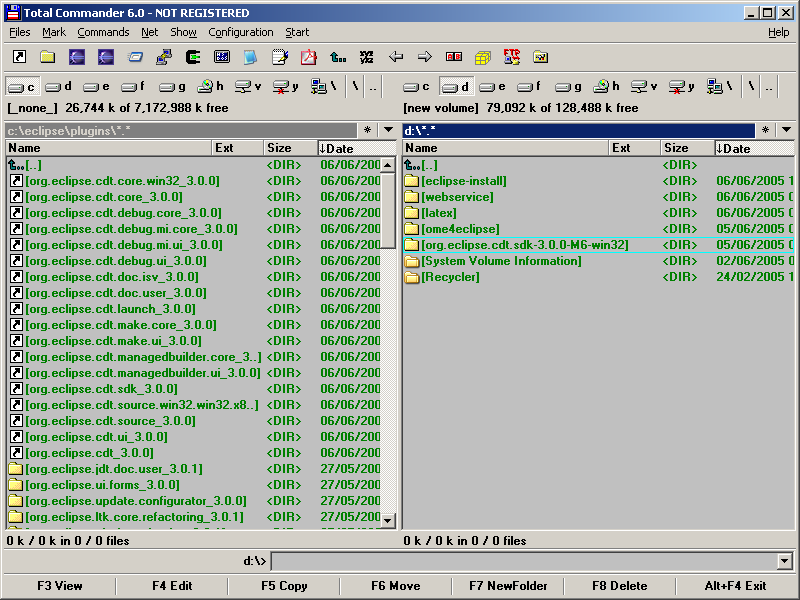This screenshot has height=600, width=800.
Task: Select the [System Volume Information] folder row
Action: pos(598,261)
